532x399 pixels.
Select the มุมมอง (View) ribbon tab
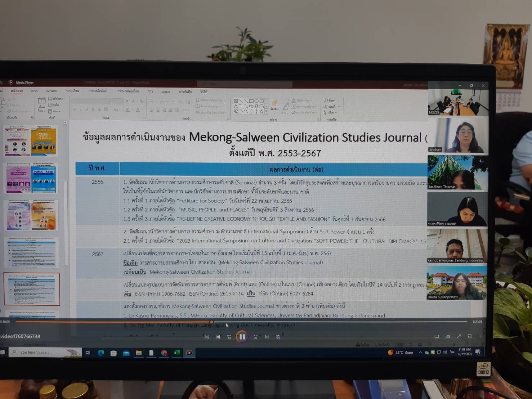tap(166, 91)
